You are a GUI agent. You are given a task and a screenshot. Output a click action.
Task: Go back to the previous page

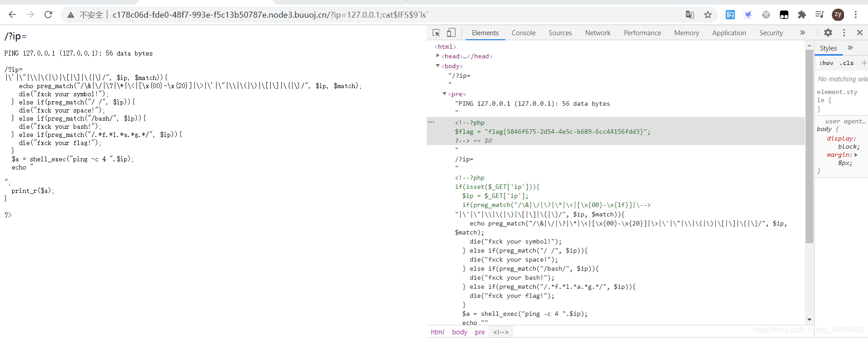pyautogui.click(x=12, y=14)
